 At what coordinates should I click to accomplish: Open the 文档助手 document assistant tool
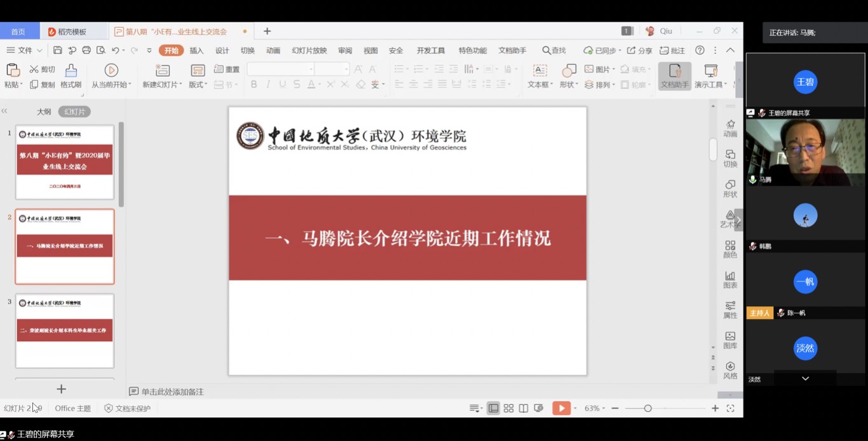pyautogui.click(x=674, y=76)
